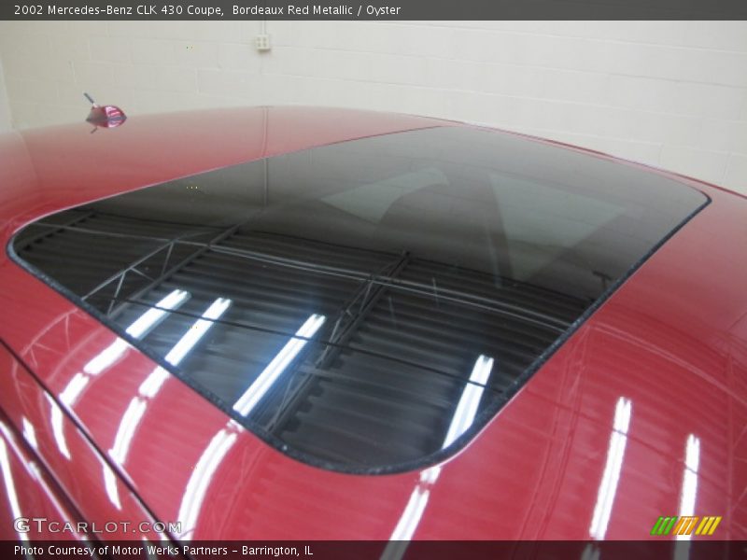Click the dark title bar at top
The width and height of the screenshot is (747, 560).
373,11
